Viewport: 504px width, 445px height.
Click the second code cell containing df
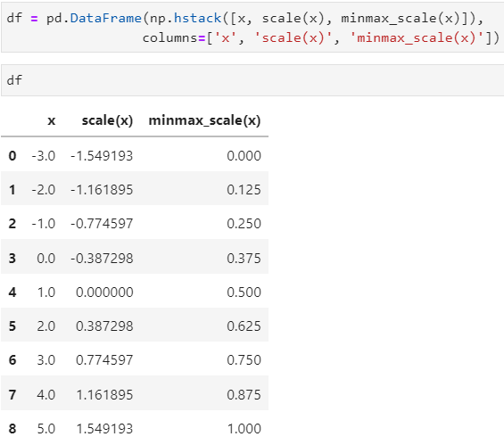click(x=252, y=80)
